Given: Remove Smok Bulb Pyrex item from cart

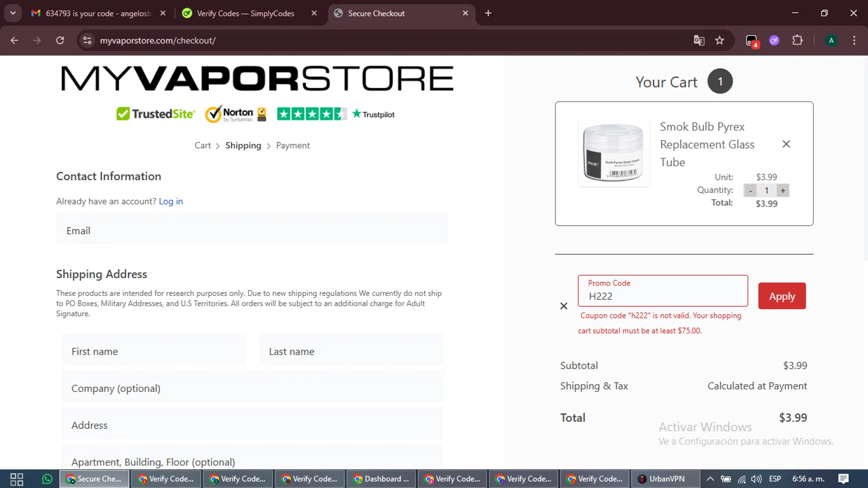Looking at the screenshot, I should 786,144.
